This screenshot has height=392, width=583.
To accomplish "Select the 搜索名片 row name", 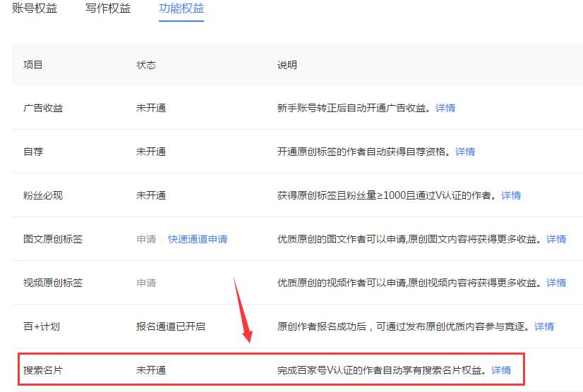I will coord(43,370).
